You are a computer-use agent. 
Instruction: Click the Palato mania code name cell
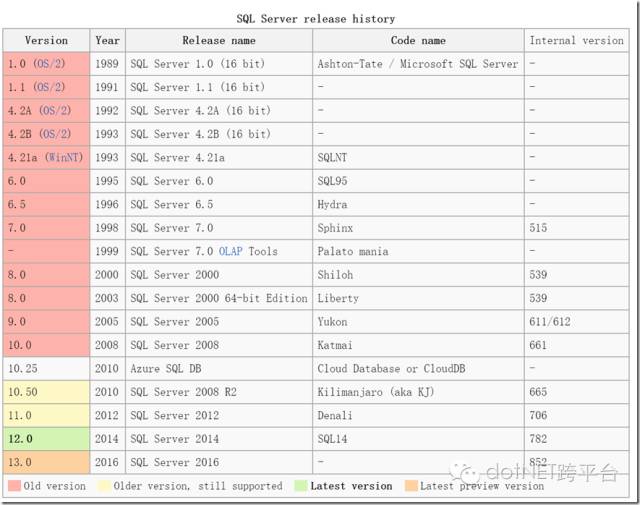click(418, 251)
